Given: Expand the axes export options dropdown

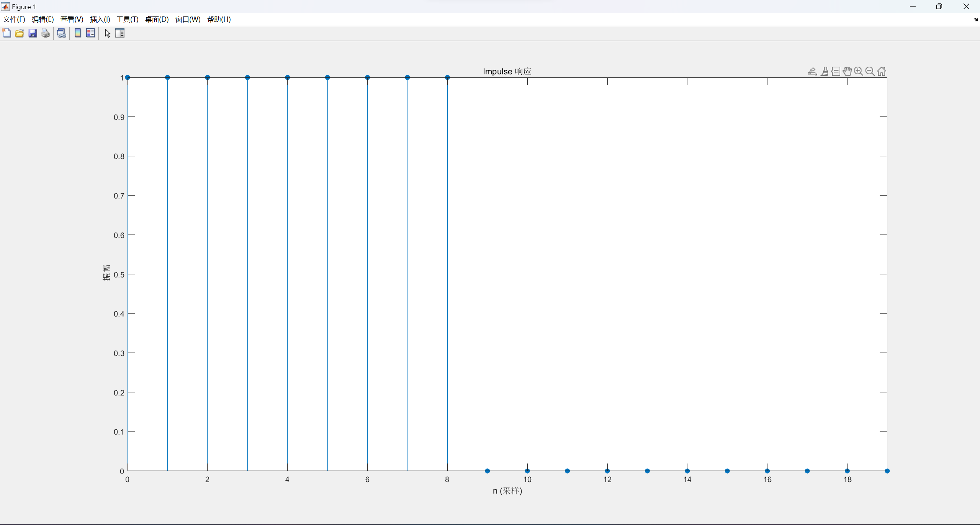Looking at the screenshot, I should pyautogui.click(x=812, y=71).
